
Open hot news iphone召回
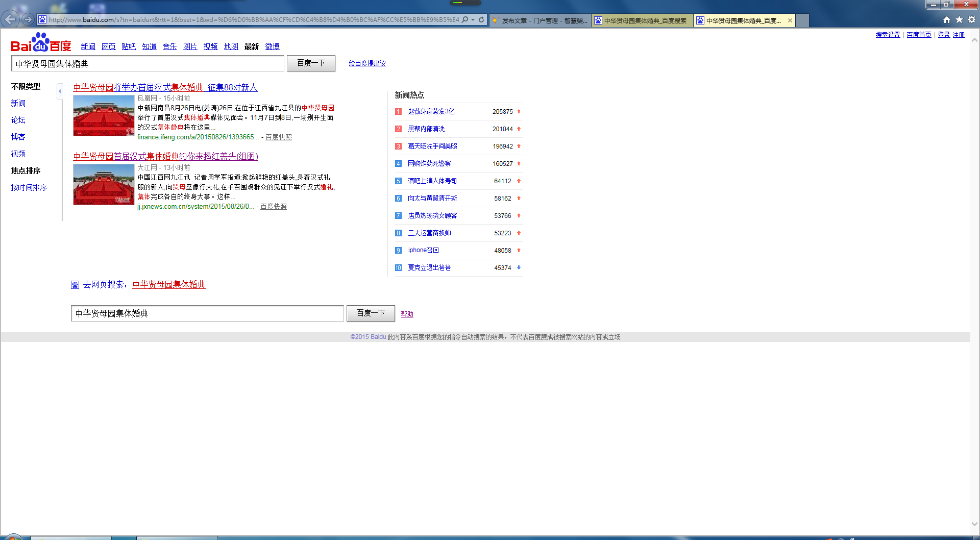[423, 250]
